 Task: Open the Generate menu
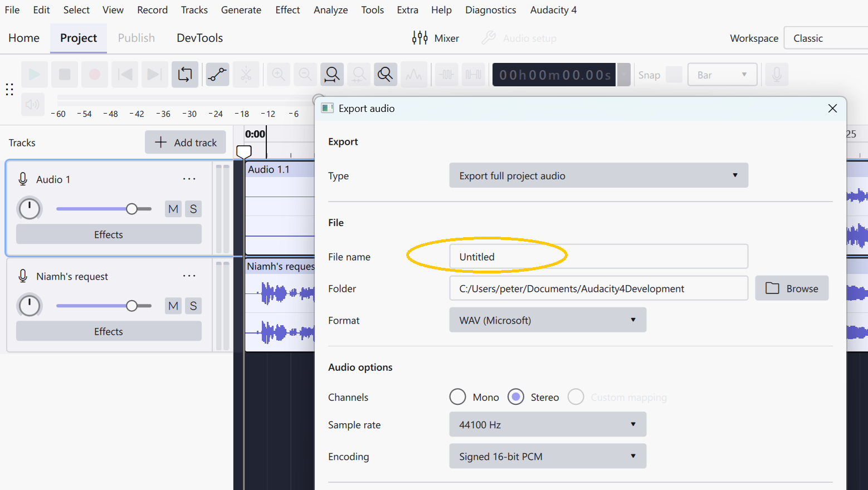click(x=241, y=10)
